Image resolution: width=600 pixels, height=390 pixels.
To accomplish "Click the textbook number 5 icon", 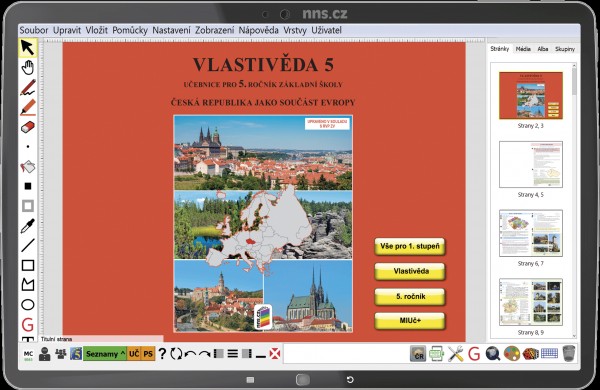I will click(x=76, y=354).
